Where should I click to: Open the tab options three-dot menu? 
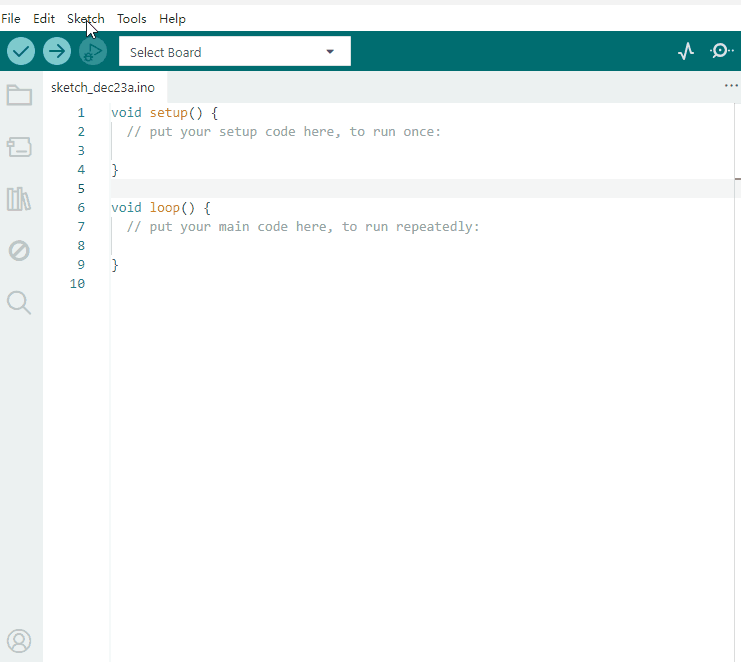pyautogui.click(x=731, y=86)
